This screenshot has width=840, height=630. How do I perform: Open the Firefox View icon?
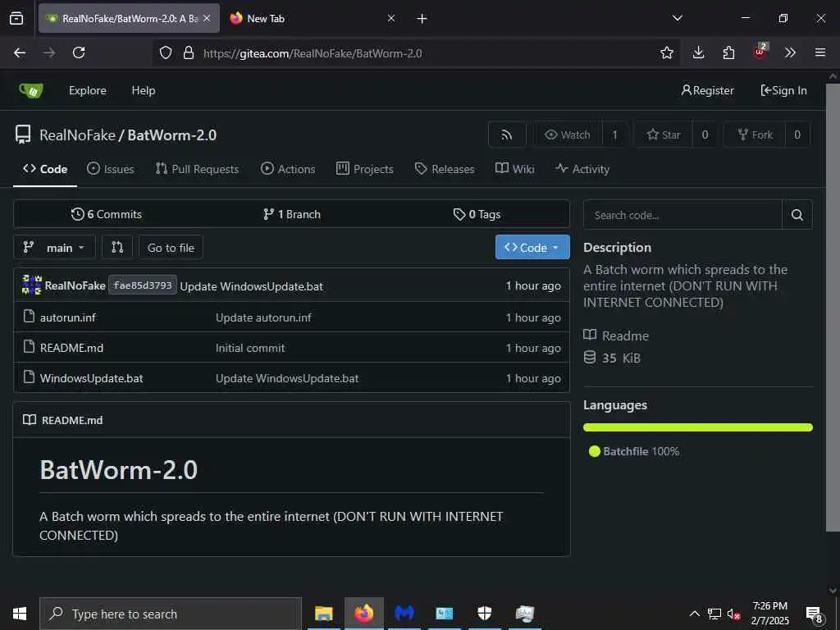pos(16,18)
